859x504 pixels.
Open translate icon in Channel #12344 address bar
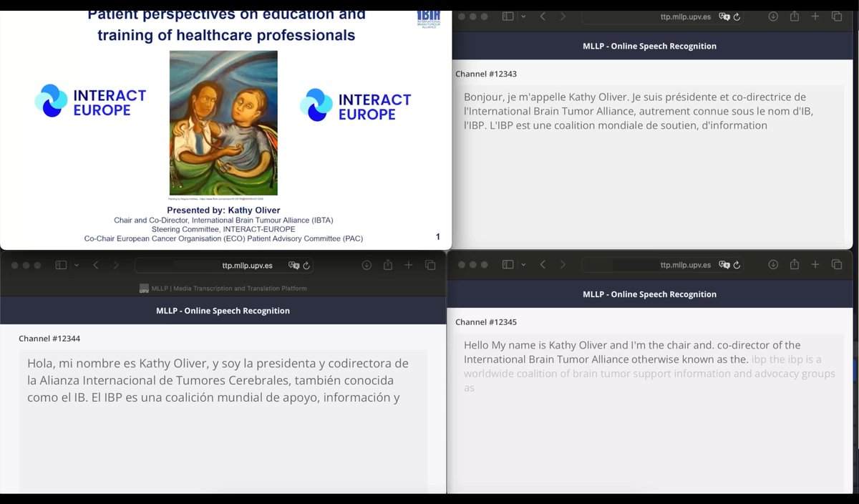[293, 265]
